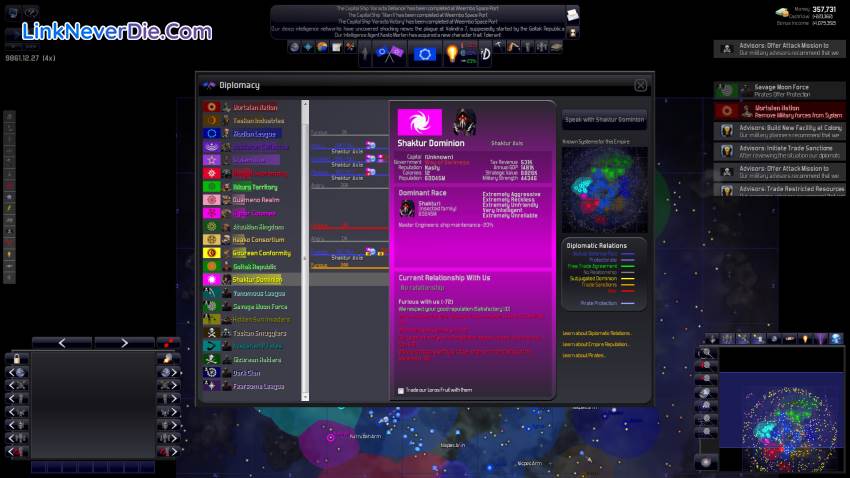Click the Shaktur Dominion magenta spiral flag

coord(420,122)
